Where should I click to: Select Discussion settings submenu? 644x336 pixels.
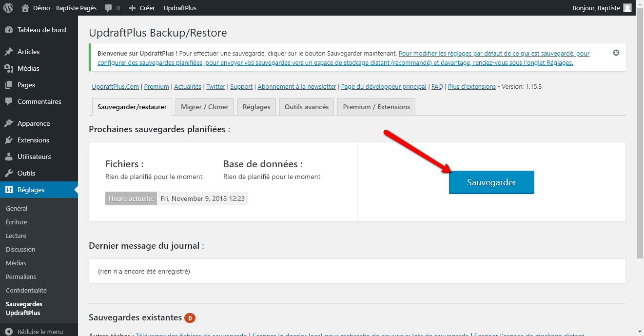click(x=20, y=249)
